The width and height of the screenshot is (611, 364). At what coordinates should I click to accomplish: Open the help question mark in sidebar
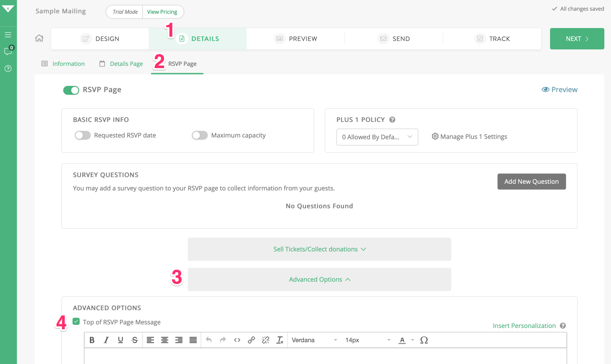point(8,69)
